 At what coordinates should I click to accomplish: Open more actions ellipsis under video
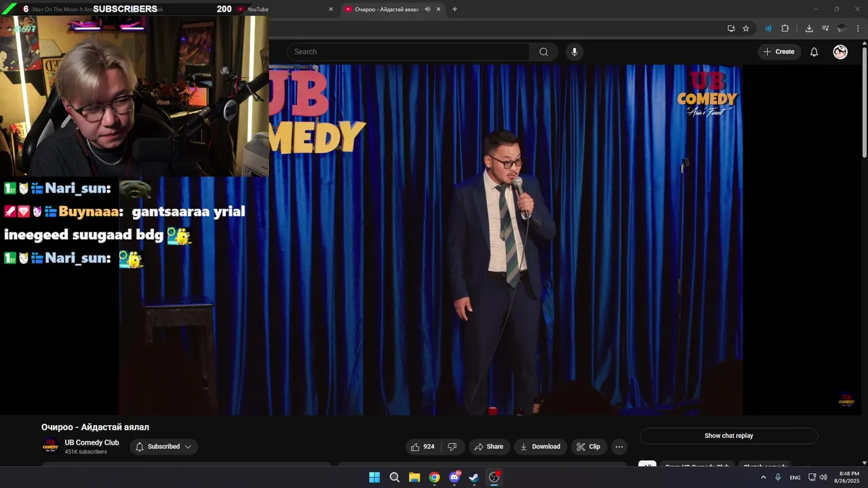tap(619, 447)
